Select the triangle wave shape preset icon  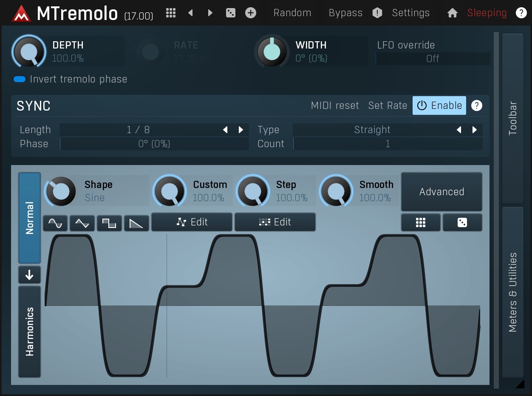coord(82,223)
